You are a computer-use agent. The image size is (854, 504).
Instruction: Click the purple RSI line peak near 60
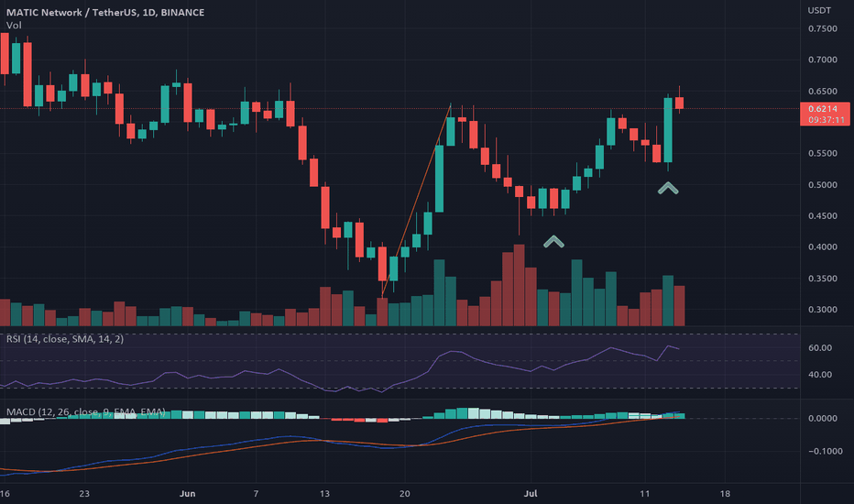tap(667, 346)
